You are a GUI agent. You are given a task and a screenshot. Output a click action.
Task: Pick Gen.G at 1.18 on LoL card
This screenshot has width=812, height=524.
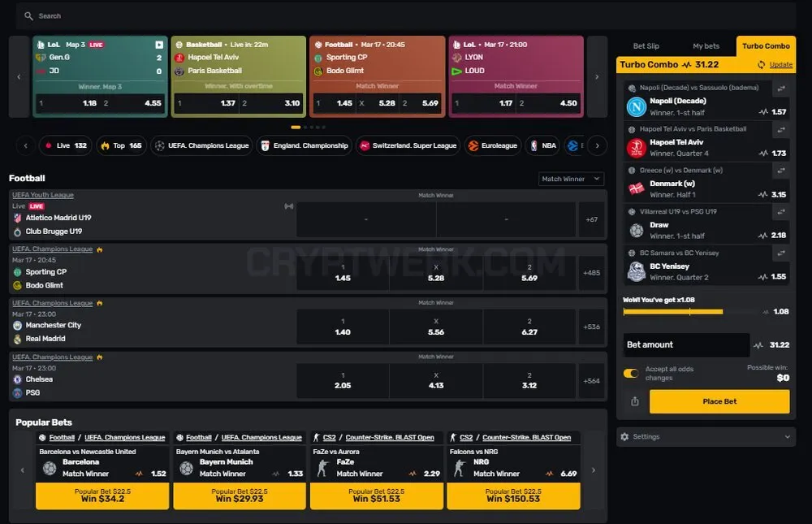pos(67,103)
